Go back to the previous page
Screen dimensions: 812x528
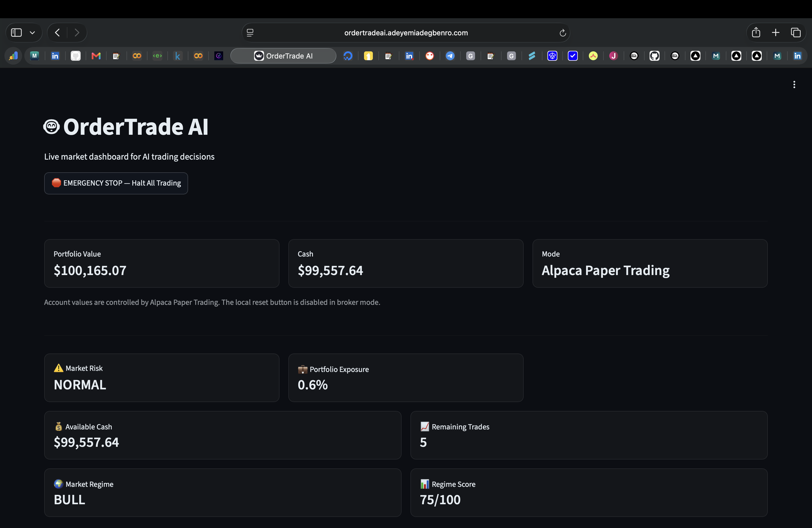(57, 33)
